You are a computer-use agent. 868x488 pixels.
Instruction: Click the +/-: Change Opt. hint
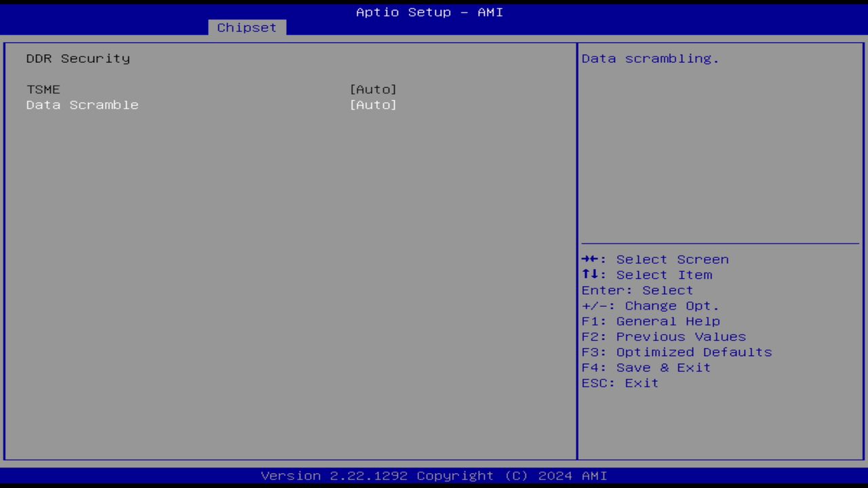(x=650, y=306)
